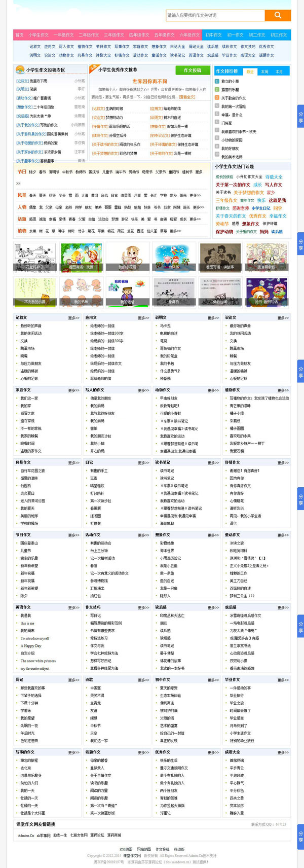Open the 我的弟弟 thumbnail
This screenshot has width=304, height=868.
pos(81,292)
